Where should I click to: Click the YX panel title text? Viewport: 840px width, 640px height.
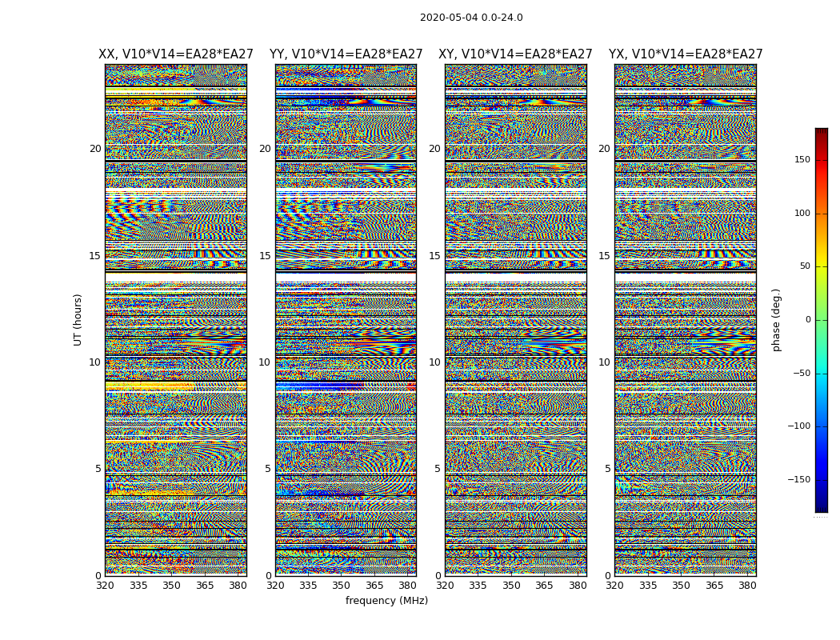(x=686, y=54)
